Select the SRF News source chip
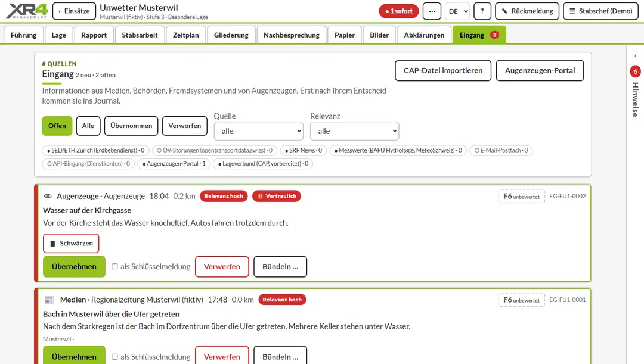The width and height of the screenshot is (644, 364). [304, 150]
